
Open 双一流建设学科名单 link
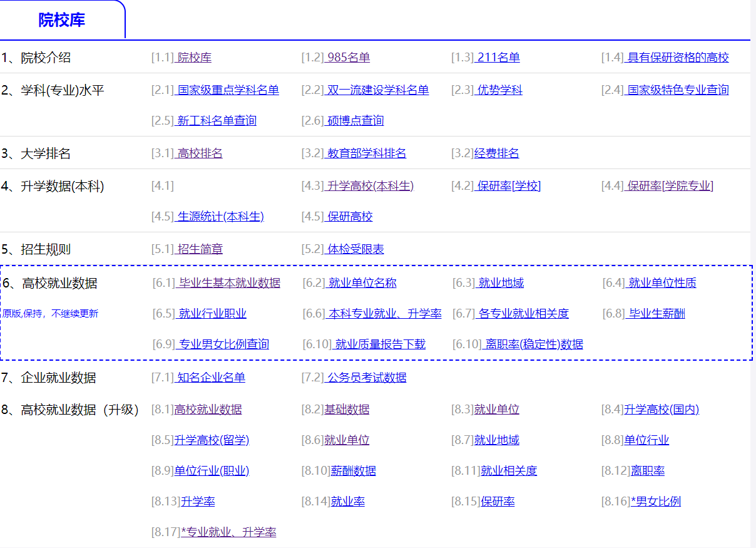(x=377, y=90)
